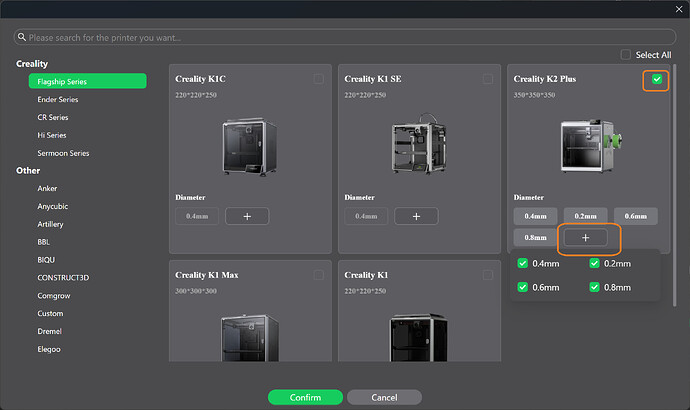Select the CONSTRUCT3D brand

(x=63, y=278)
